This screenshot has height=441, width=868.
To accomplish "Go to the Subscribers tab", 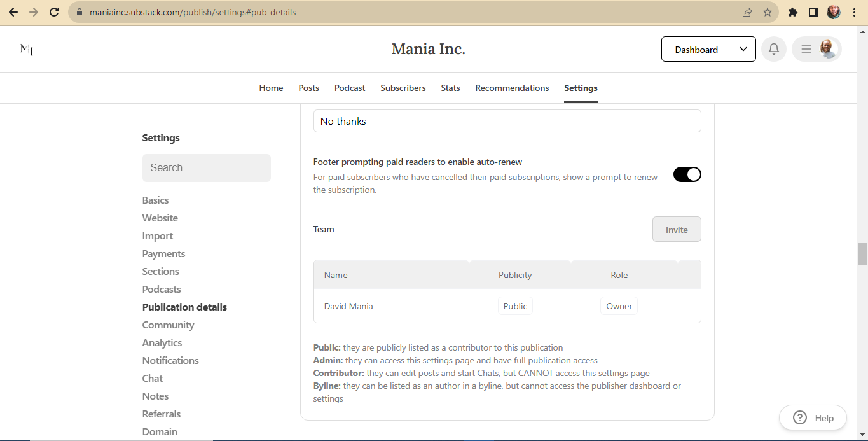I will point(403,88).
